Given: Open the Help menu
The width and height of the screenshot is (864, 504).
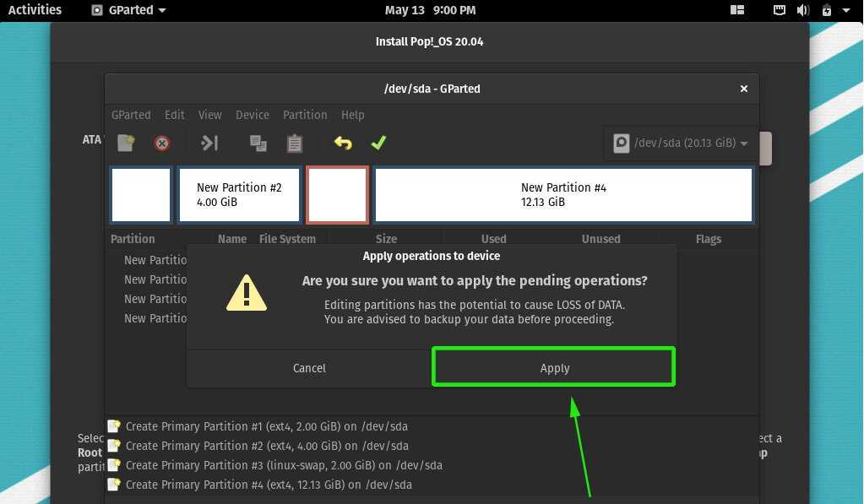Looking at the screenshot, I should (353, 115).
